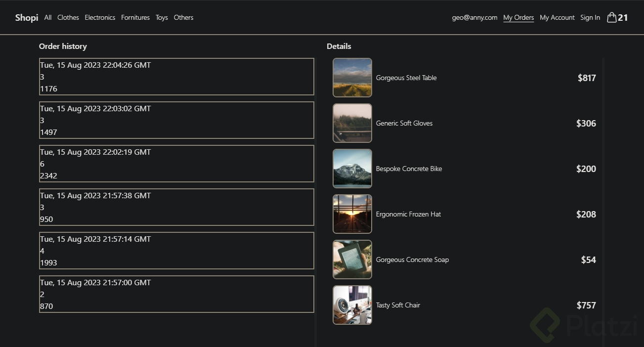Go to the Fornitures category
The image size is (644, 347).
(x=135, y=17)
